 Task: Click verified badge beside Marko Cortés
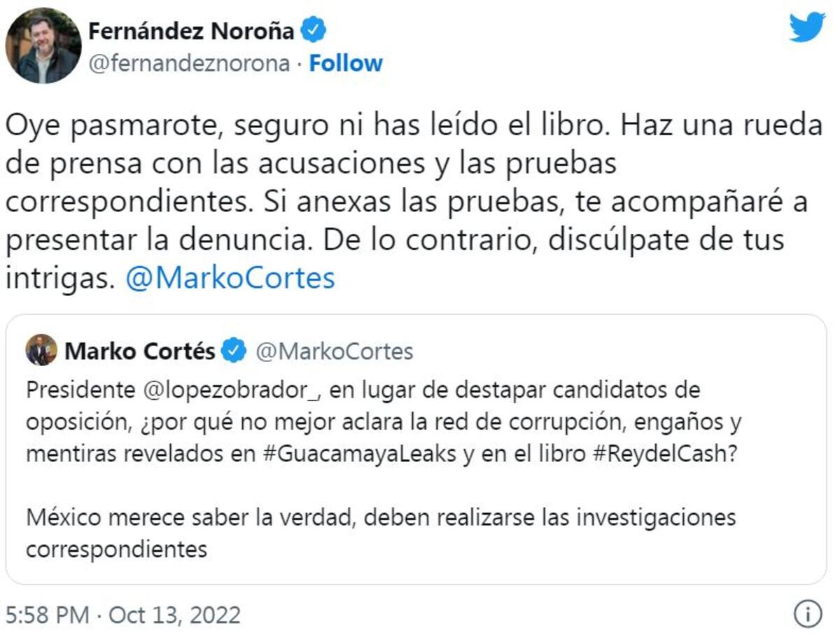click(x=234, y=351)
